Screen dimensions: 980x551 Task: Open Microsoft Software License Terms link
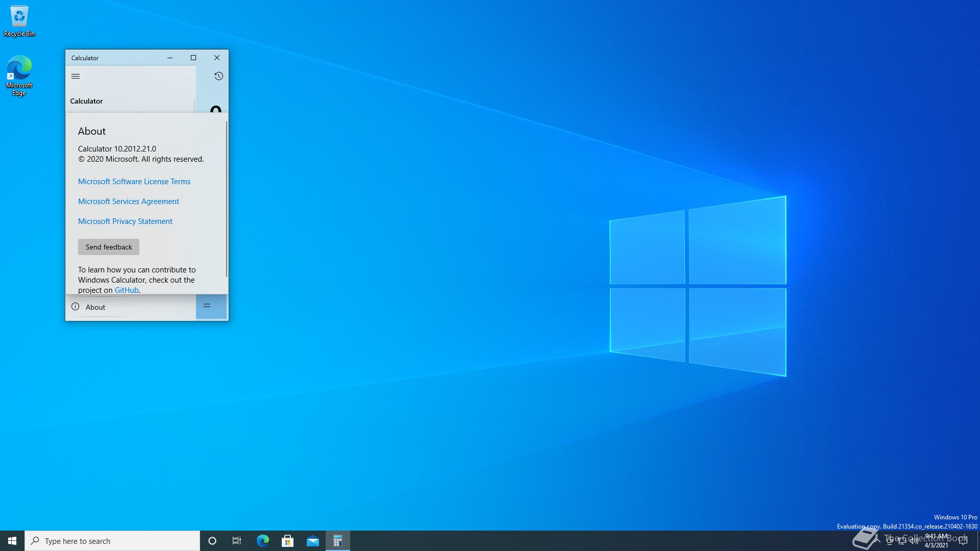point(134,182)
